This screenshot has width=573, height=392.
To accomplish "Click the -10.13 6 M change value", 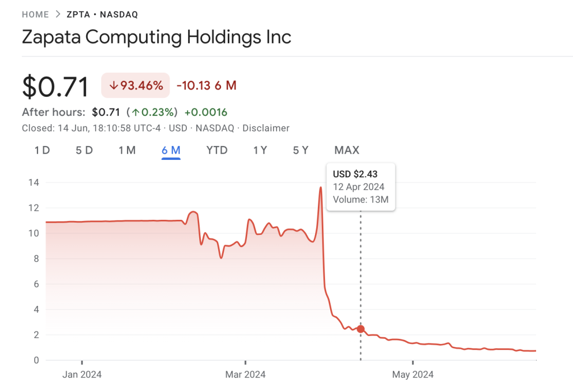I will point(206,86).
